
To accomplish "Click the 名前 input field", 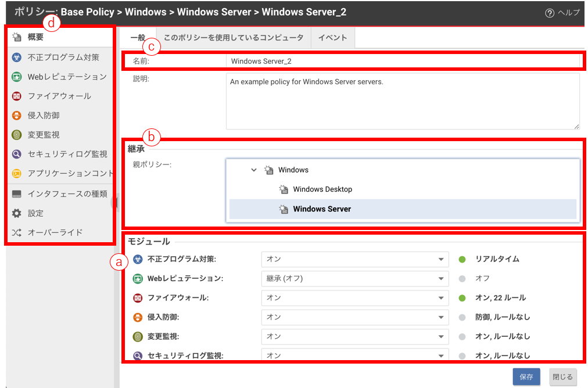I will [402, 61].
